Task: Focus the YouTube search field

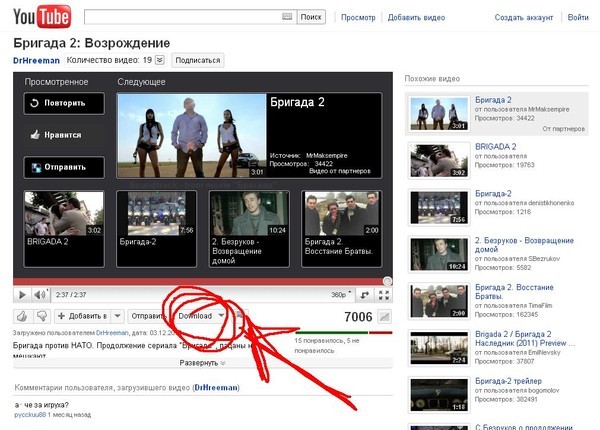Action: pos(190,17)
